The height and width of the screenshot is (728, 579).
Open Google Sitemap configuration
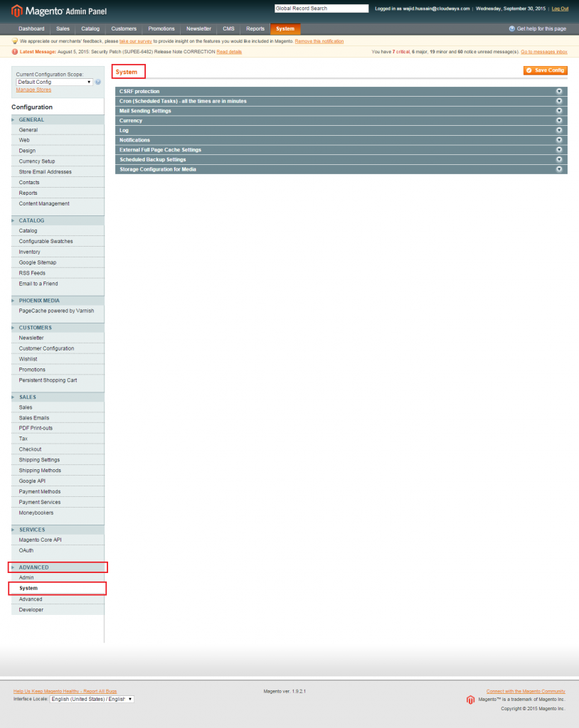point(58,263)
